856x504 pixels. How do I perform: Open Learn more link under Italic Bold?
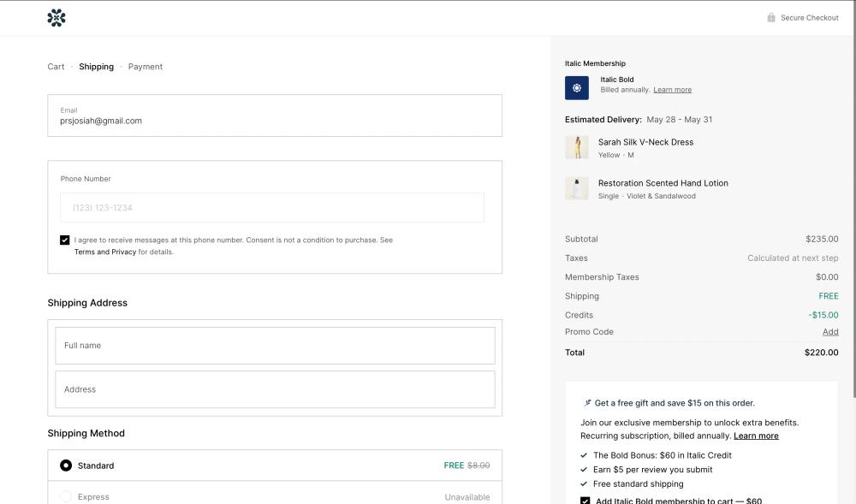pyautogui.click(x=673, y=90)
